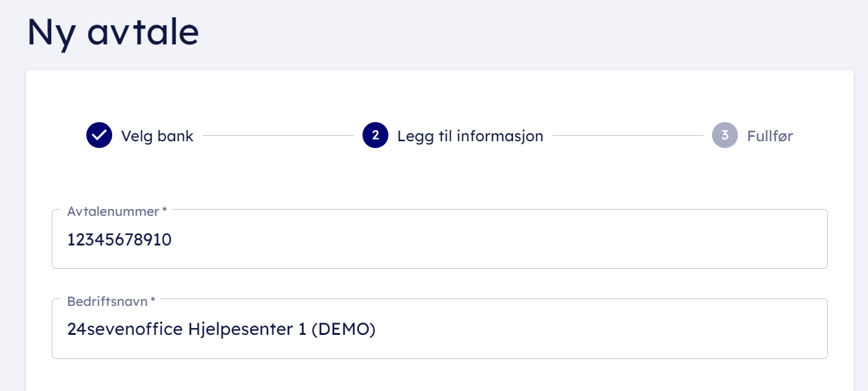Click the required asterisk after Bedriftsnavn
Screen dimensions: 868x391
click(153, 302)
